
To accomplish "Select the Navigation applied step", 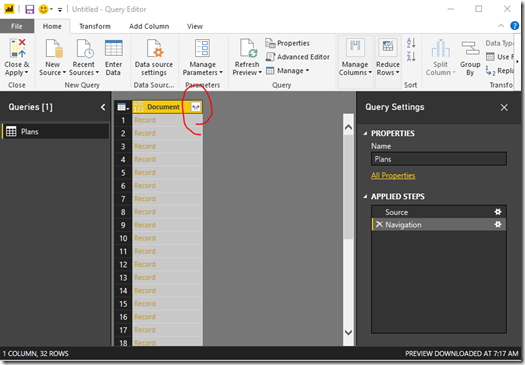I will click(439, 224).
